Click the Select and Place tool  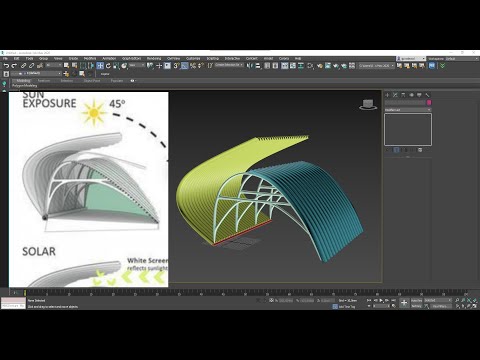[124, 66]
